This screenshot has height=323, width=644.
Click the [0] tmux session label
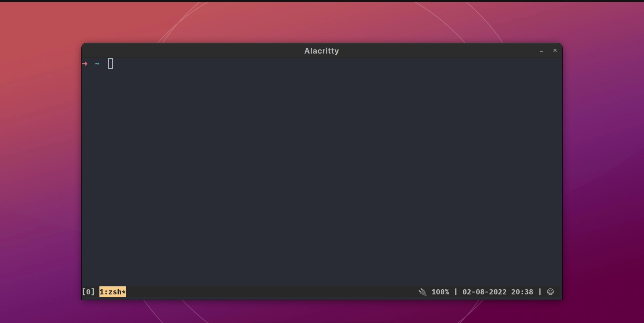(x=88, y=292)
